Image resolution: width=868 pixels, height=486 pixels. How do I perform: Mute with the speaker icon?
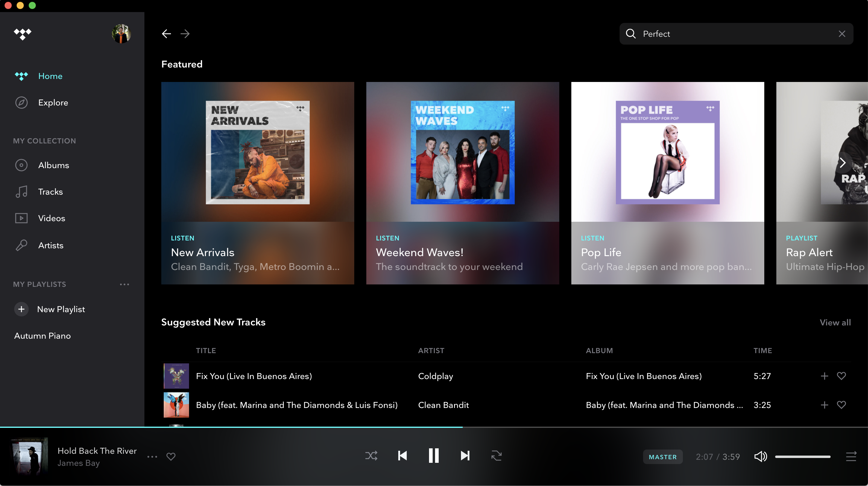[x=760, y=457]
